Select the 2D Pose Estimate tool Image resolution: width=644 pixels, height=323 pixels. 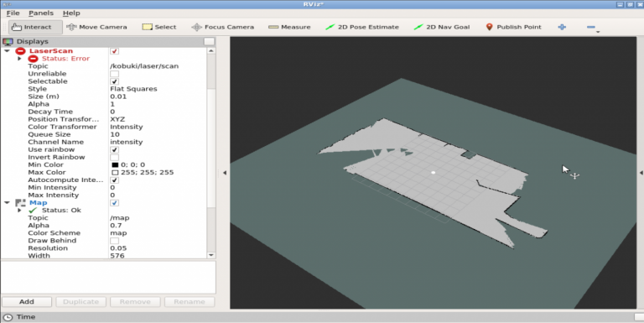click(x=362, y=27)
